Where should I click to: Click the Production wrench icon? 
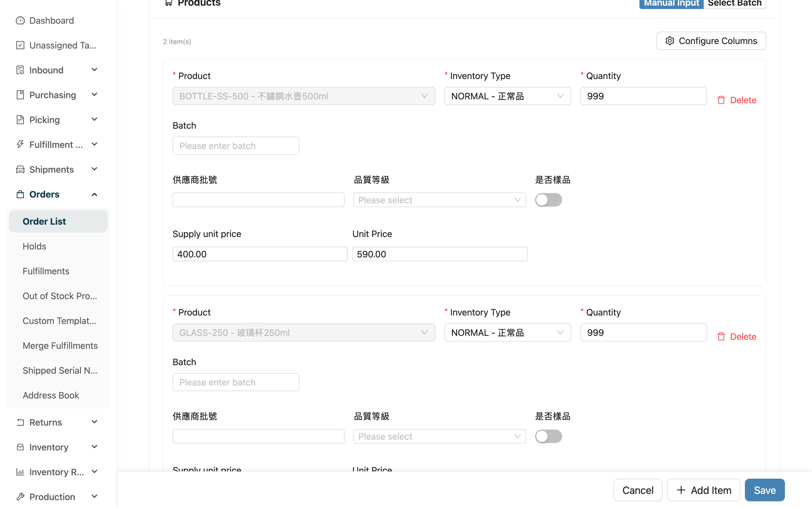click(x=20, y=497)
